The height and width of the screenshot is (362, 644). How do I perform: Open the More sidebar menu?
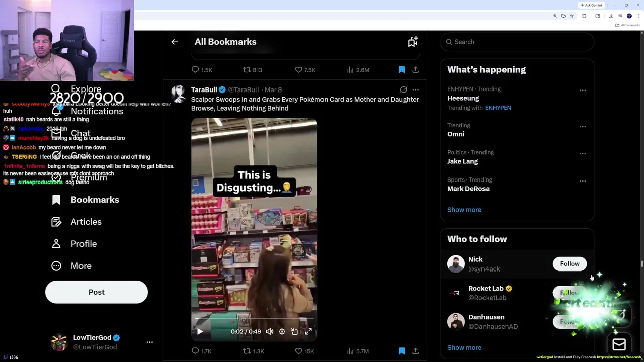coord(71,266)
